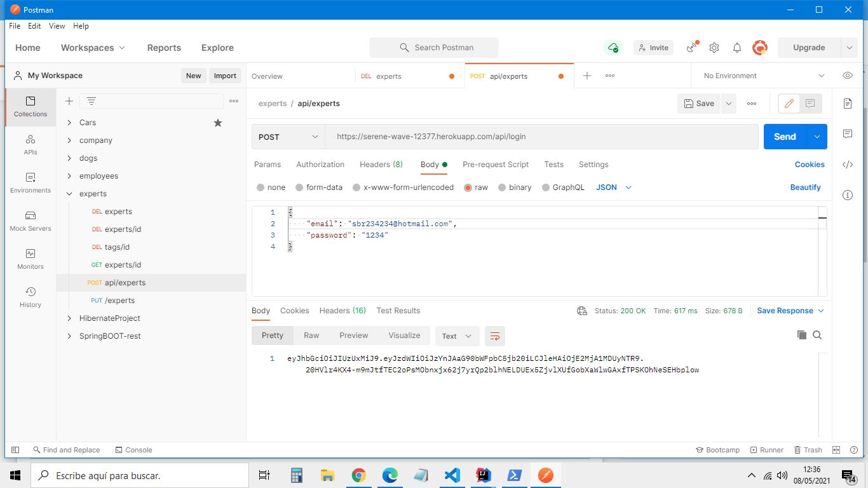Switch to edit mode pencil icon
The width and height of the screenshot is (868, 488).
coord(789,104)
